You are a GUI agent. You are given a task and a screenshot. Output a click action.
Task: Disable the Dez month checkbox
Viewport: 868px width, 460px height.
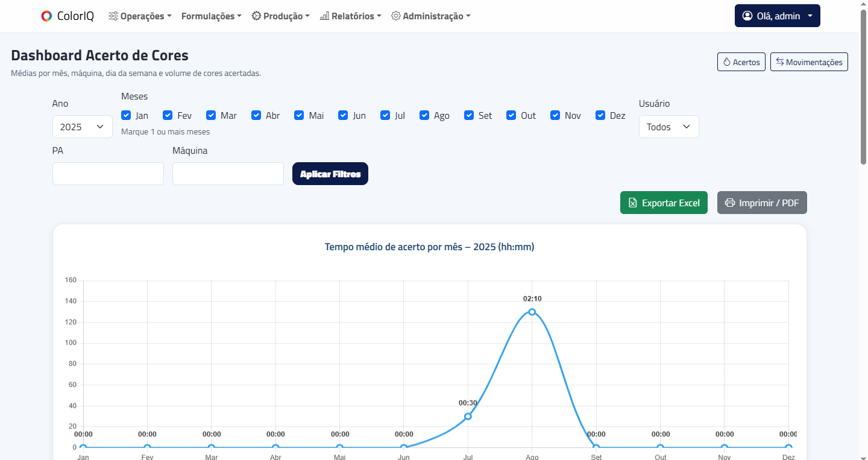click(600, 115)
